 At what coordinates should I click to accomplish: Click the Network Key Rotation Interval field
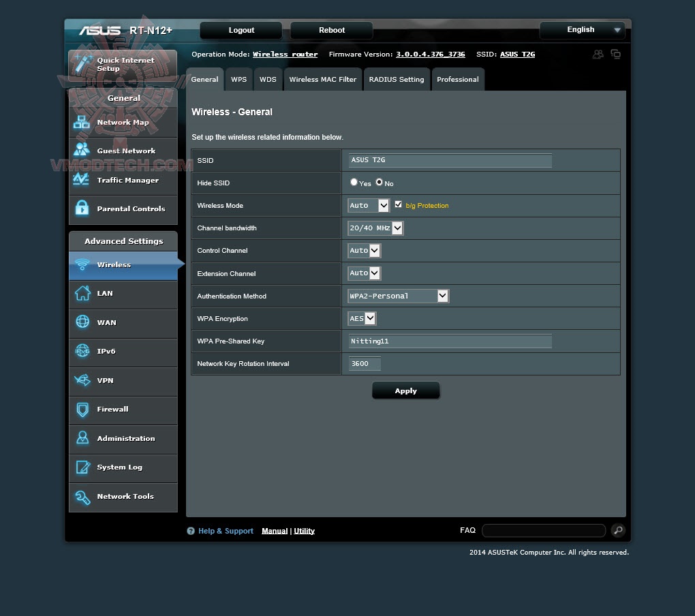pos(365,363)
